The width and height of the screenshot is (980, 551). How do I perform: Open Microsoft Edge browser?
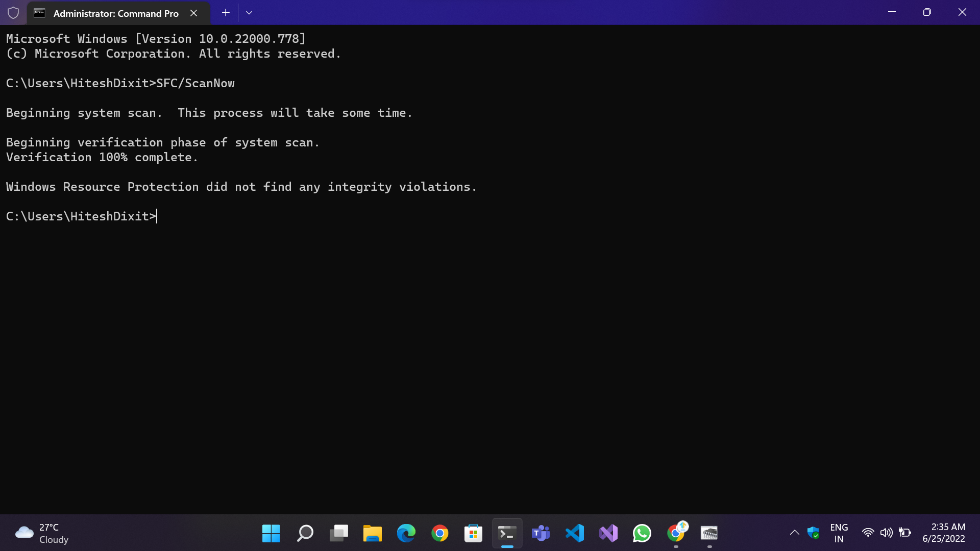click(406, 534)
